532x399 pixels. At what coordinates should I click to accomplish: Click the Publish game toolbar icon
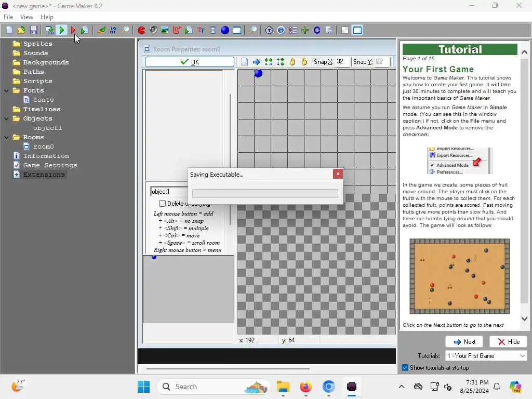coord(85,30)
